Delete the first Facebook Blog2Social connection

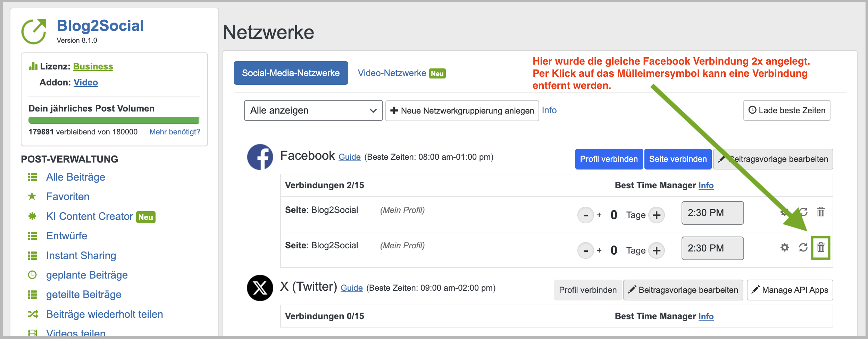(821, 212)
